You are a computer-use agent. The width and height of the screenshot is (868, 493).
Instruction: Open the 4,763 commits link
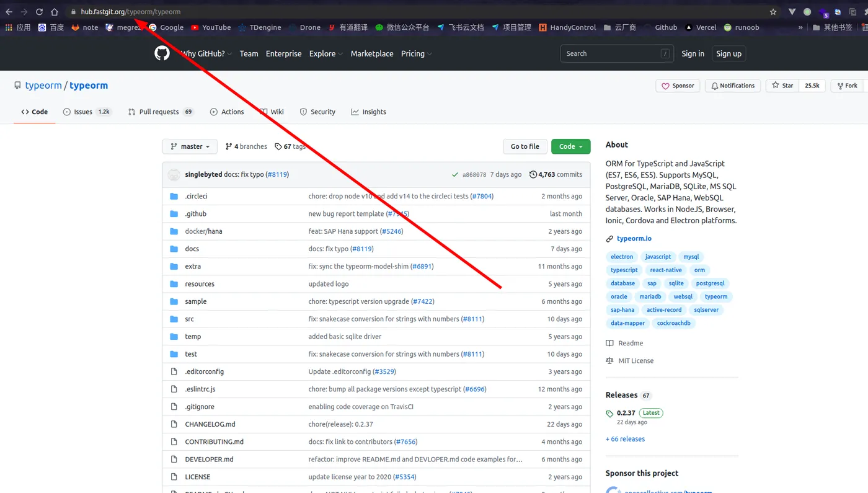click(x=556, y=175)
